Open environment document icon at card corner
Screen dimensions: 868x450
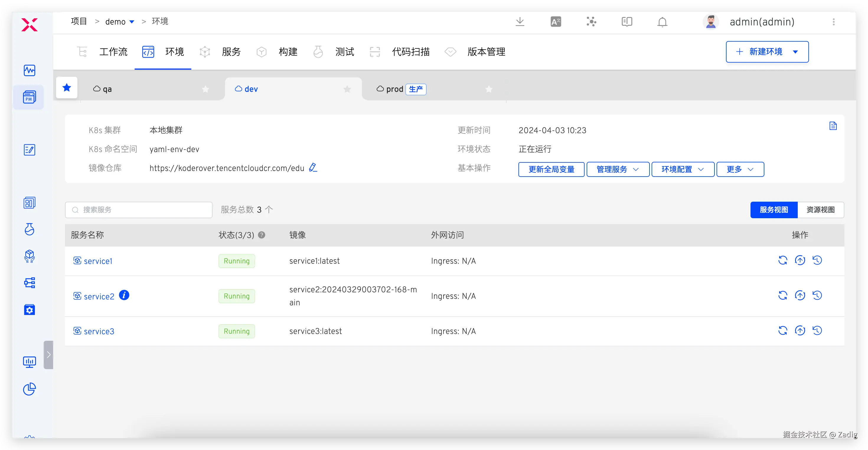pyautogui.click(x=833, y=126)
